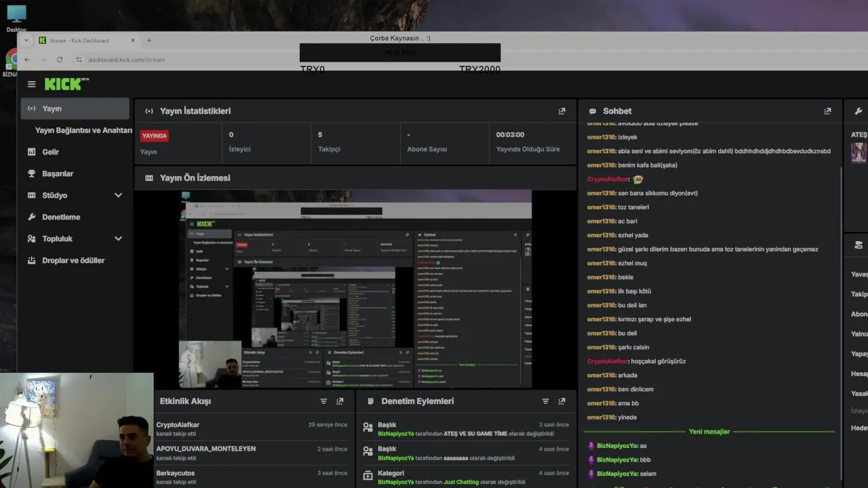Click BizNapiyozYa in the bbb message

click(x=617, y=460)
